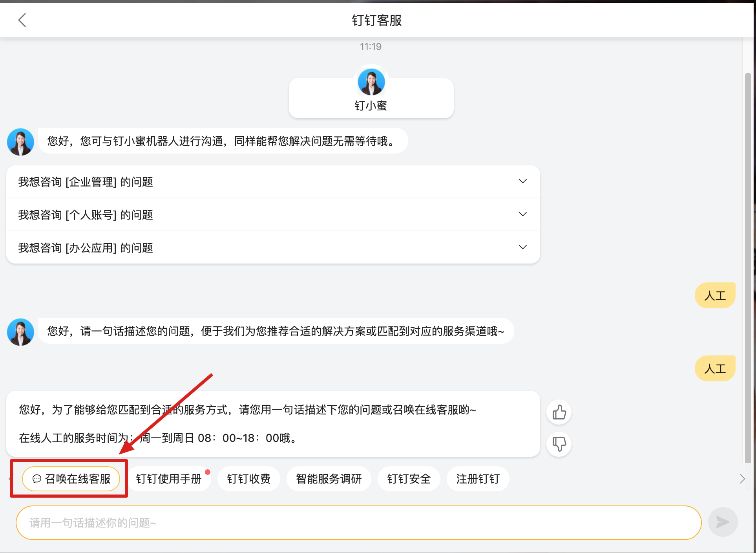Click the vertical scrollbar on the right
Image resolution: width=756 pixels, height=553 pixels.
click(x=748, y=267)
